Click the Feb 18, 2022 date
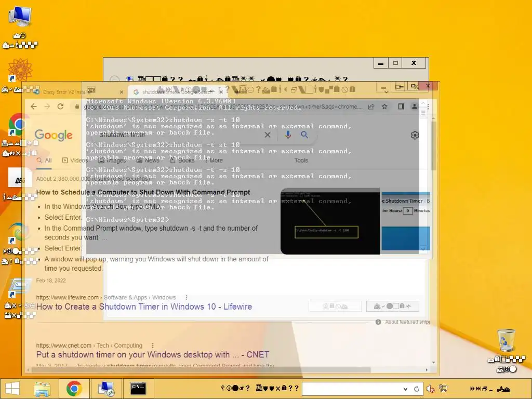Image resolution: width=532 pixels, height=399 pixels. pyautogui.click(x=51, y=281)
